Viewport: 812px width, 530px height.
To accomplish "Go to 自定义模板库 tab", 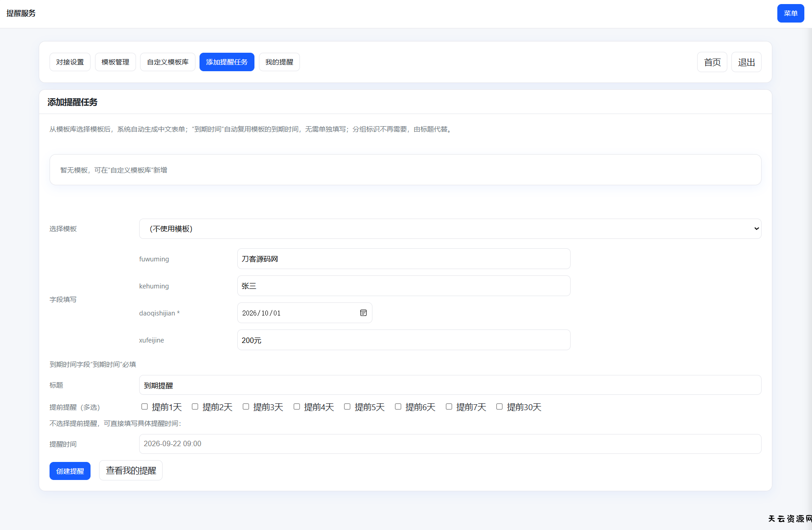I will [x=168, y=62].
